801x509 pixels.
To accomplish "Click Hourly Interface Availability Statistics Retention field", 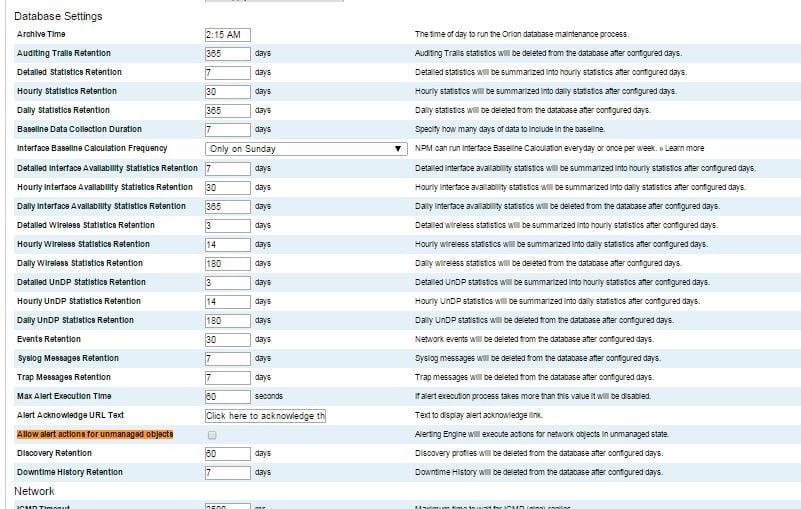I will pyautogui.click(x=228, y=188).
